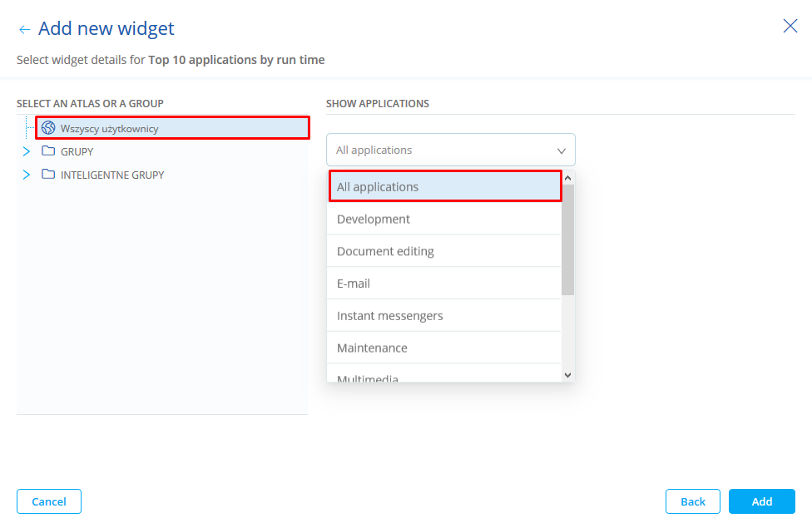This screenshot has width=812, height=528.
Task: Expand the INTELIGENTNE GRUPY tree node
Action: click(27, 175)
